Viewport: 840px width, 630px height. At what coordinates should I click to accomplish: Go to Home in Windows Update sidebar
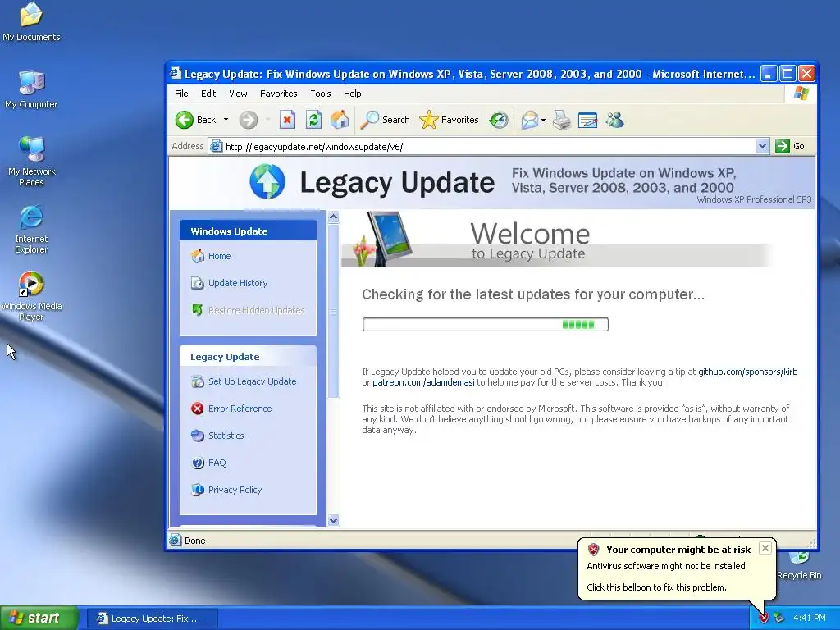tap(219, 256)
